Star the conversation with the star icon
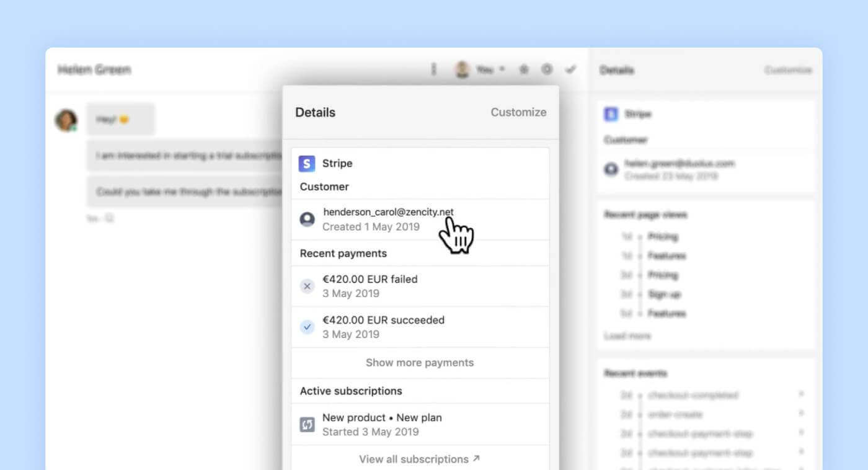868x470 pixels. pos(524,70)
